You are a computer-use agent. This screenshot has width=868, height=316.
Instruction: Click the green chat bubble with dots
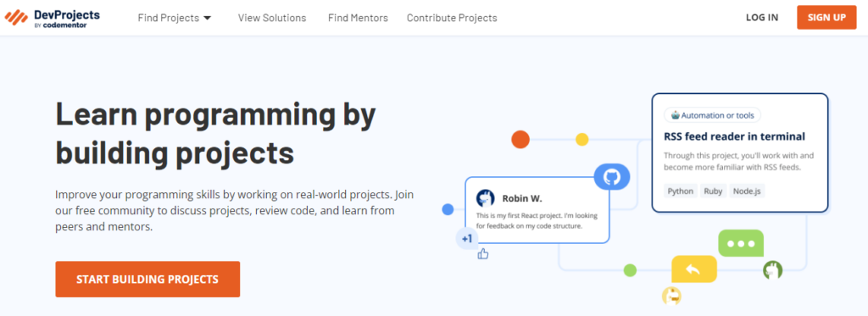(x=741, y=243)
